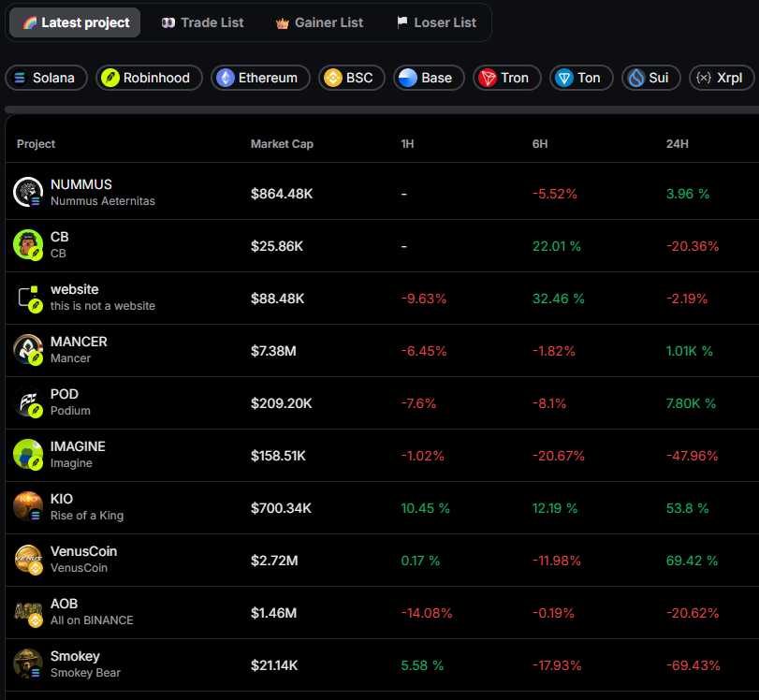The width and height of the screenshot is (759, 700).
Task: Open the 'Nummus Aeternitas' project name
Action: pos(103,201)
